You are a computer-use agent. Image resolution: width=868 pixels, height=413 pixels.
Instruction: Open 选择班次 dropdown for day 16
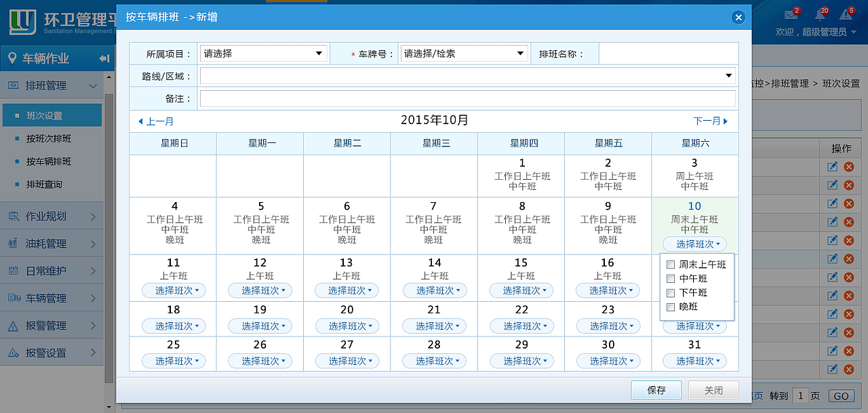click(608, 291)
